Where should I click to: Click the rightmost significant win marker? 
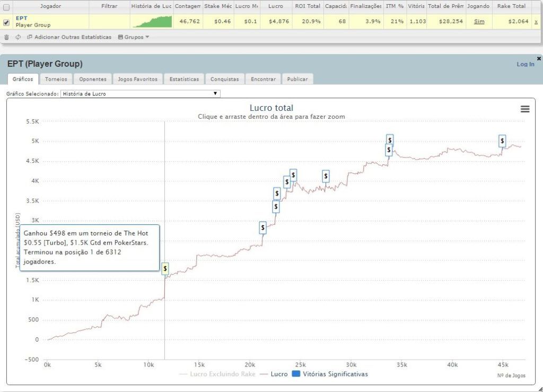502,141
